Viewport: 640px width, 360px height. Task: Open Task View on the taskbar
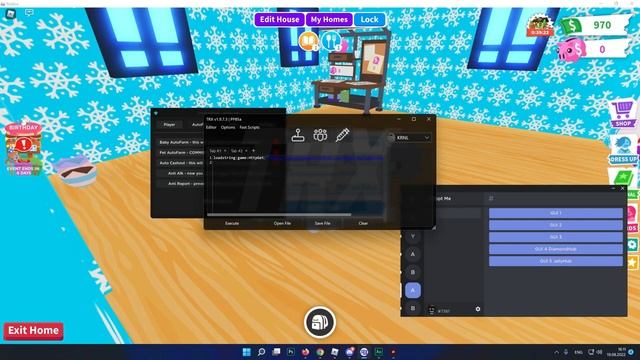[x=276, y=352]
